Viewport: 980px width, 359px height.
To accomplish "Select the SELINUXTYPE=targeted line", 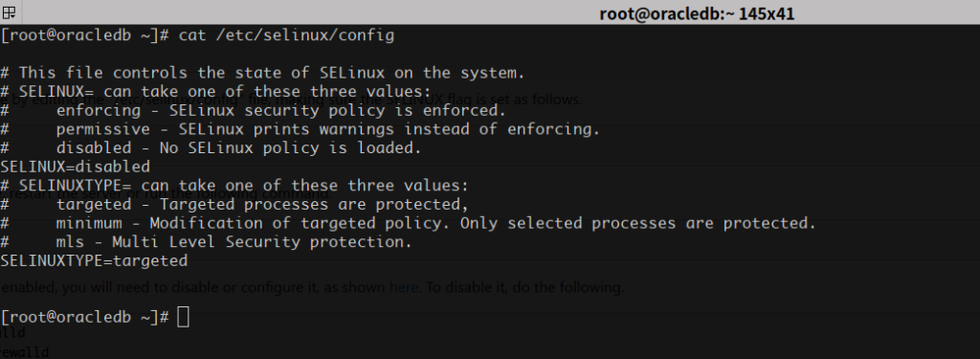I will pos(94,260).
